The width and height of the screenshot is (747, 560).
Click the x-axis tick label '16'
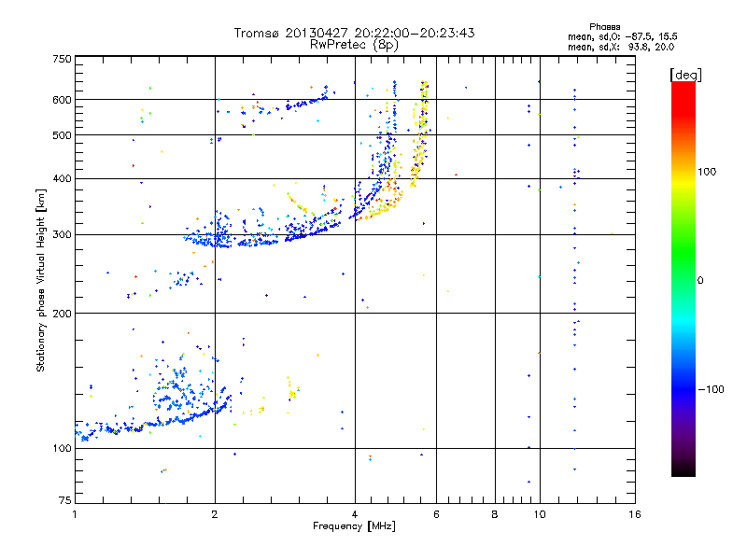[635, 514]
